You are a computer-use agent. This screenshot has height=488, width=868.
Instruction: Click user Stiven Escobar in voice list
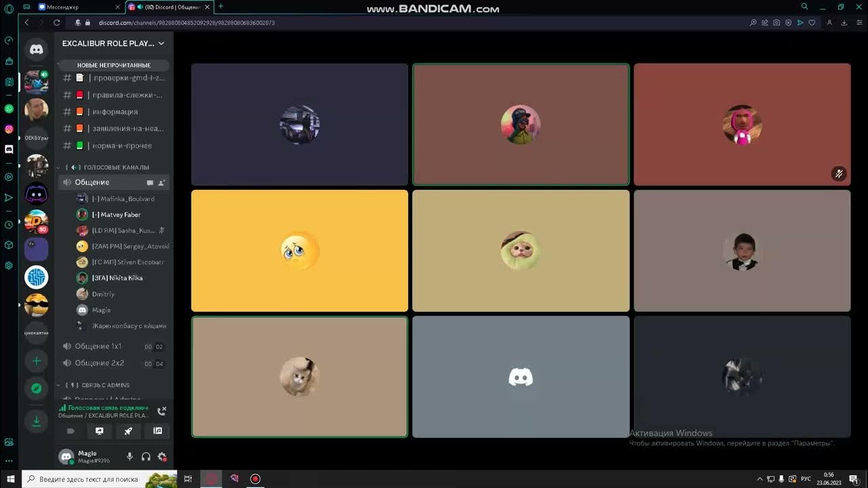[122, 262]
